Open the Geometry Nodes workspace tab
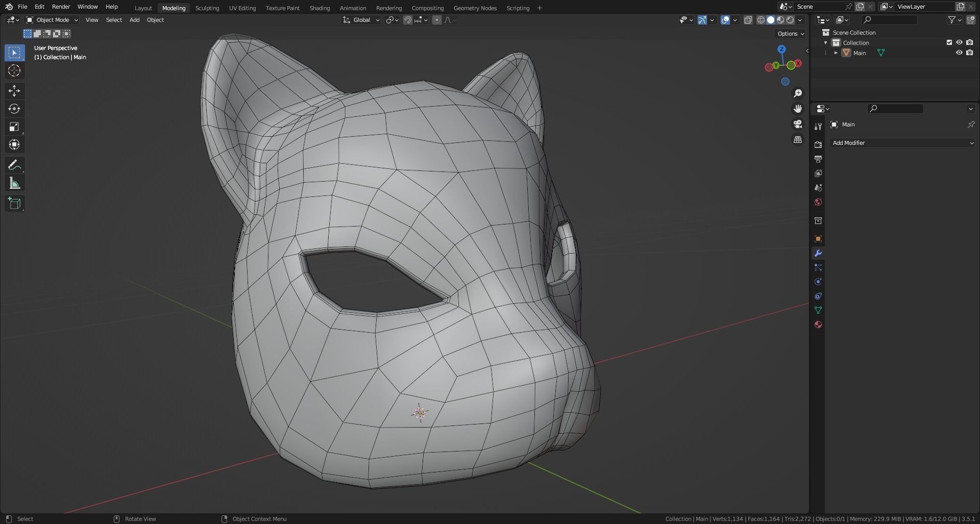 pyautogui.click(x=475, y=8)
